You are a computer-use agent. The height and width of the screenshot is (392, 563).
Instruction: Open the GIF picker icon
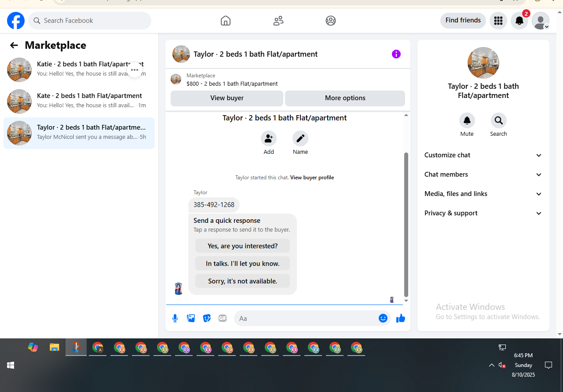pyautogui.click(x=223, y=319)
